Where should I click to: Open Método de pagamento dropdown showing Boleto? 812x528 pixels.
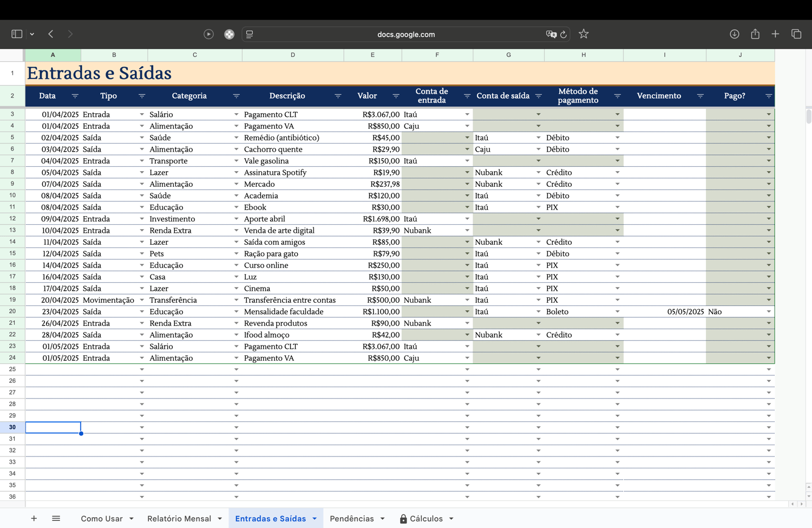617,311
